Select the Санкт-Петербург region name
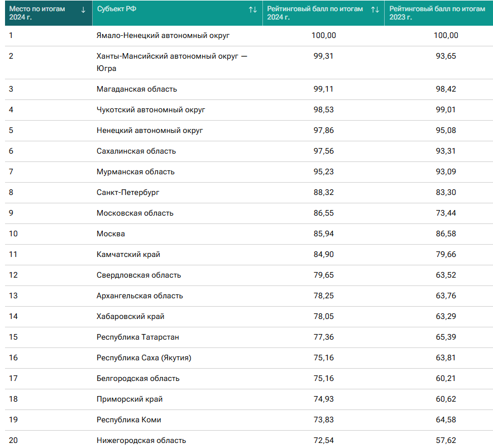The height and width of the screenshot is (448, 493). pyautogui.click(x=128, y=192)
